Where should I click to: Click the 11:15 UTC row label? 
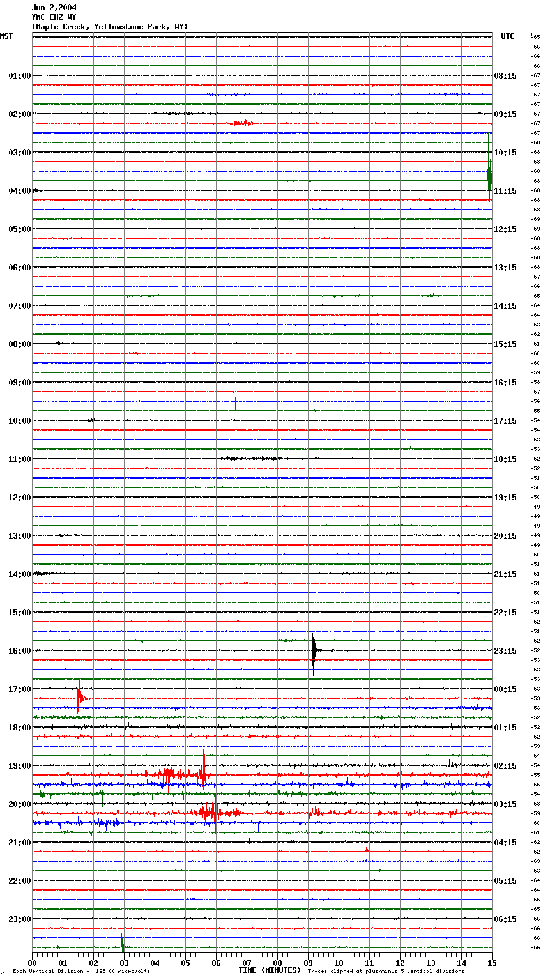505,191
